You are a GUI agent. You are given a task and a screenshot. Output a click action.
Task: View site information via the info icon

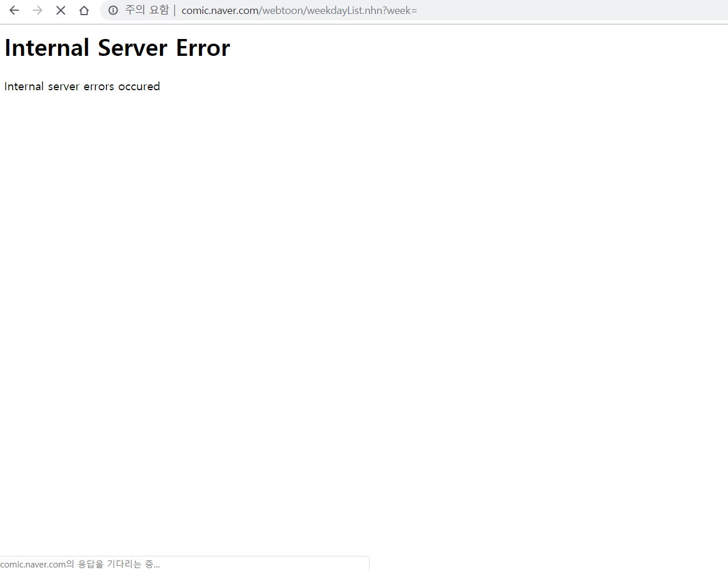coord(113,10)
